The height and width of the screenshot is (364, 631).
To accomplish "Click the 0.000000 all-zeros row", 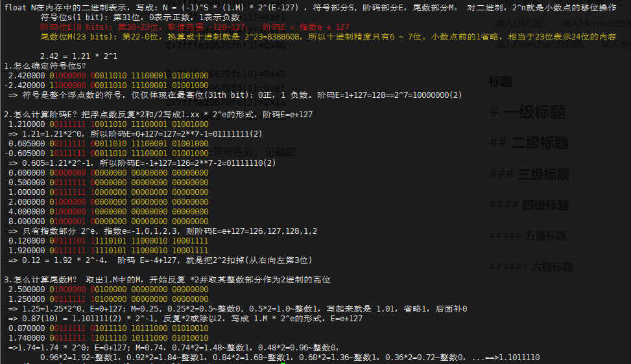I will coord(108,173).
